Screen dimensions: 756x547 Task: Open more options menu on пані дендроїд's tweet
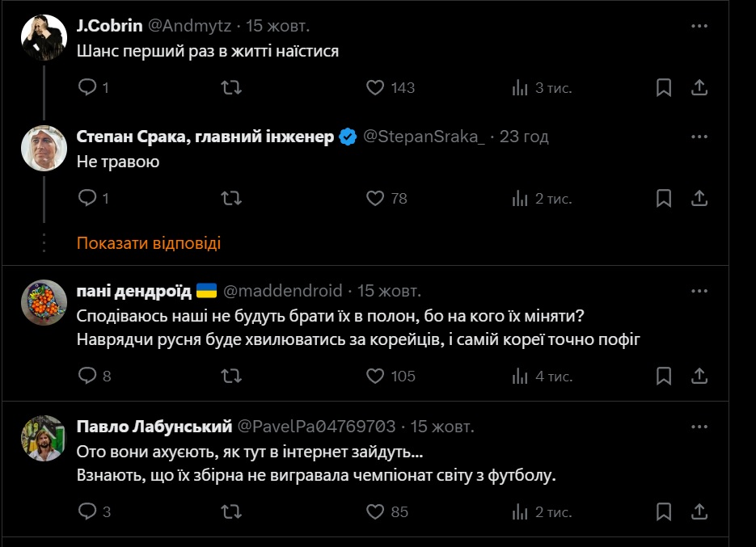click(x=699, y=291)
